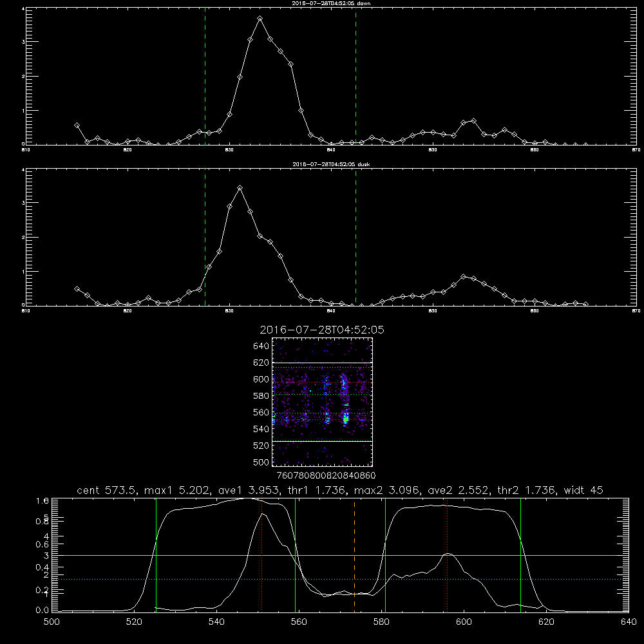
Task: Click the green vertical line near 525 in bottom plot
Action: tap(156, 555)
